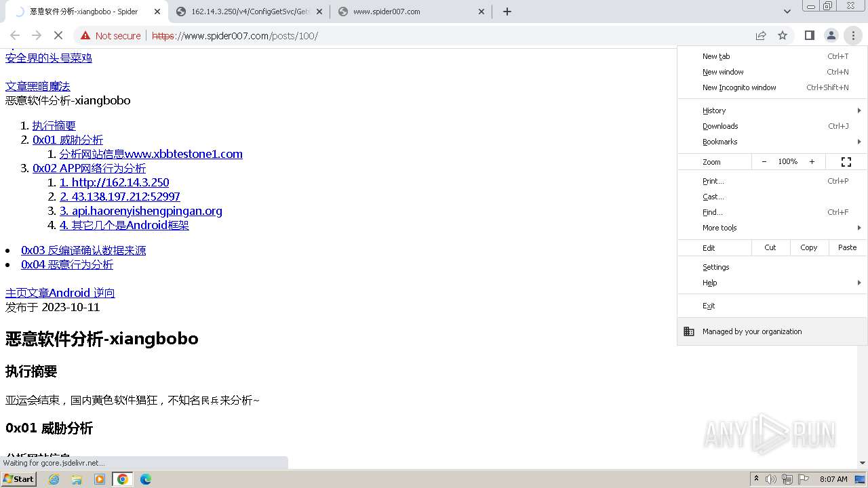
Task: Click the address bar URL
Action: point(235,35)
